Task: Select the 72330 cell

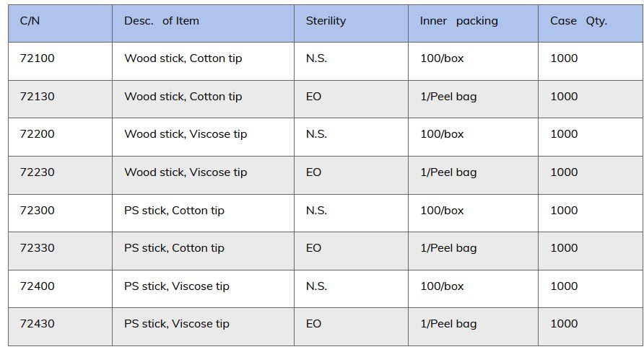Action: coord(37,248)
